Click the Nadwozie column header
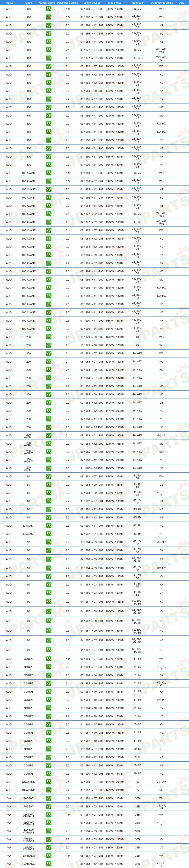The image size is (189, 868). [x=138, y=2]
